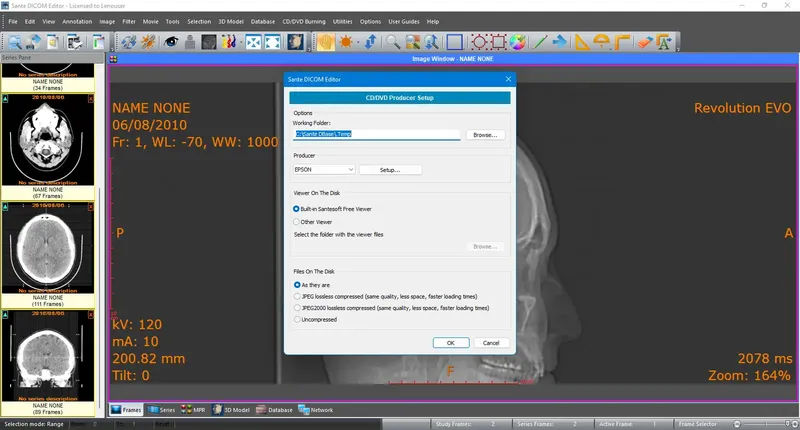Choose JPEG2000 lossless compressed option
Viewport: 800px width, 430px height.
tap(297, 308)
